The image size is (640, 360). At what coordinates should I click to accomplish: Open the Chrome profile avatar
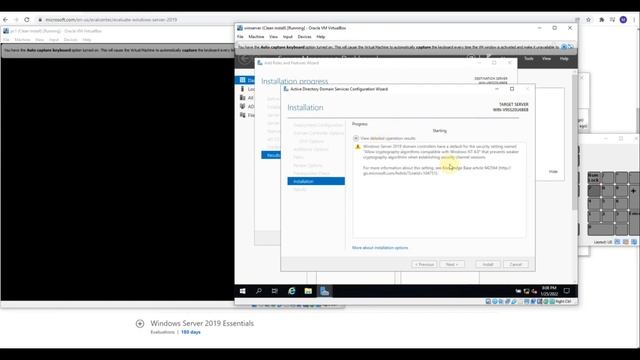(623, 20)
